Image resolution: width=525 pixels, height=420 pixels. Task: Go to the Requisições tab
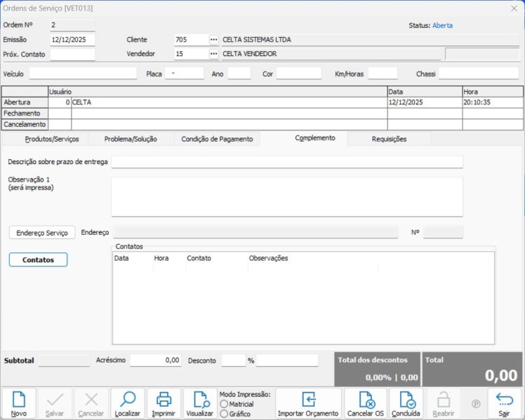389,139
